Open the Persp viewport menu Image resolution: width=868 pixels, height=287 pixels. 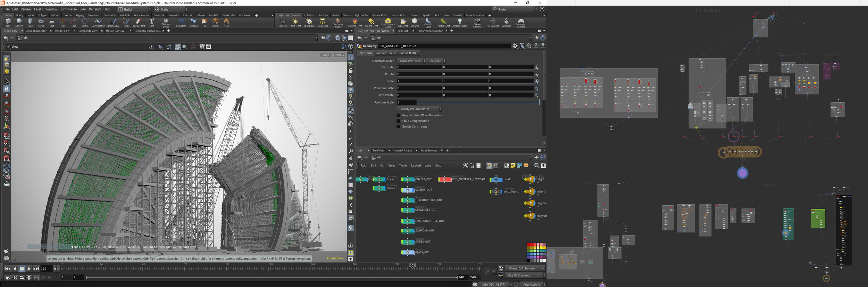tap(326, 55)
